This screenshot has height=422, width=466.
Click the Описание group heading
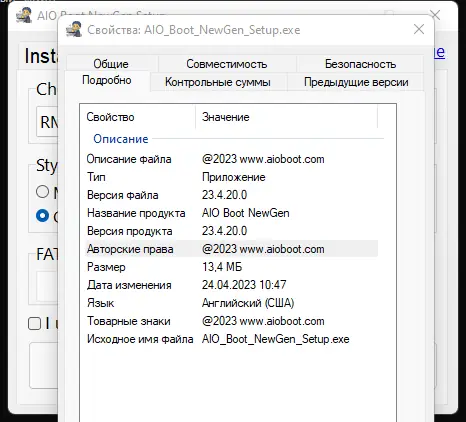121,139
